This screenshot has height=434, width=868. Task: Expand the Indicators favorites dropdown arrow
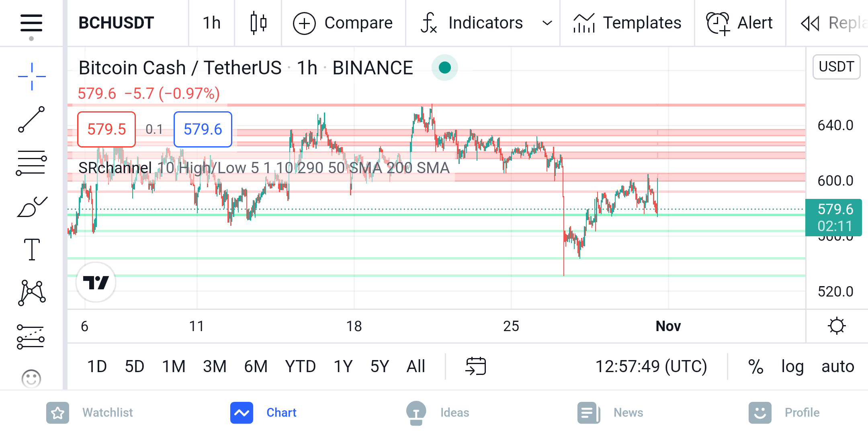click(x=547, y=23)
